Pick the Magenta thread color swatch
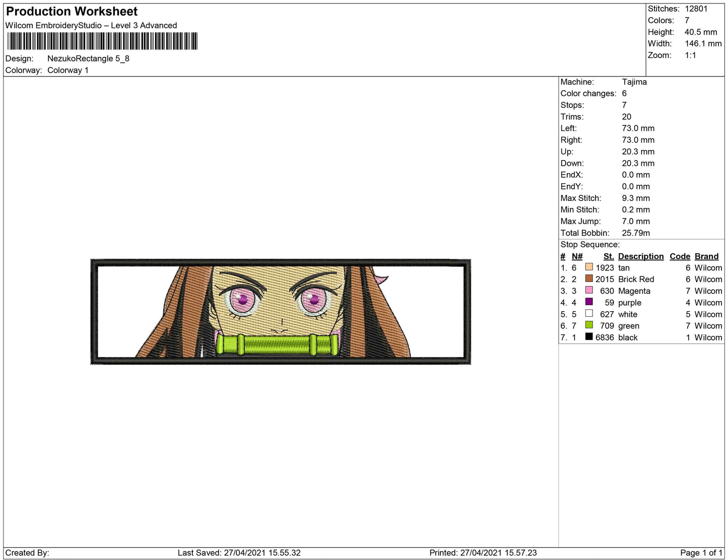728x560 pixels. pos(589,290)
